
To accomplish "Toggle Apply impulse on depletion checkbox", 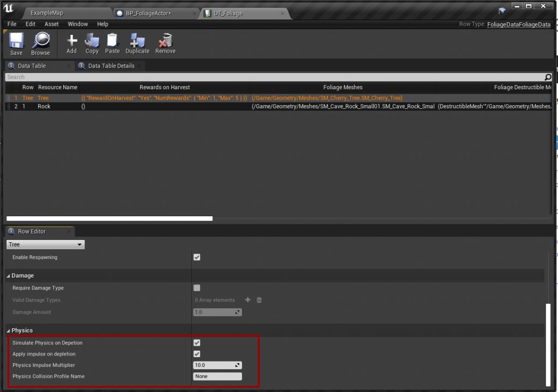I will (x=197, y=354).
